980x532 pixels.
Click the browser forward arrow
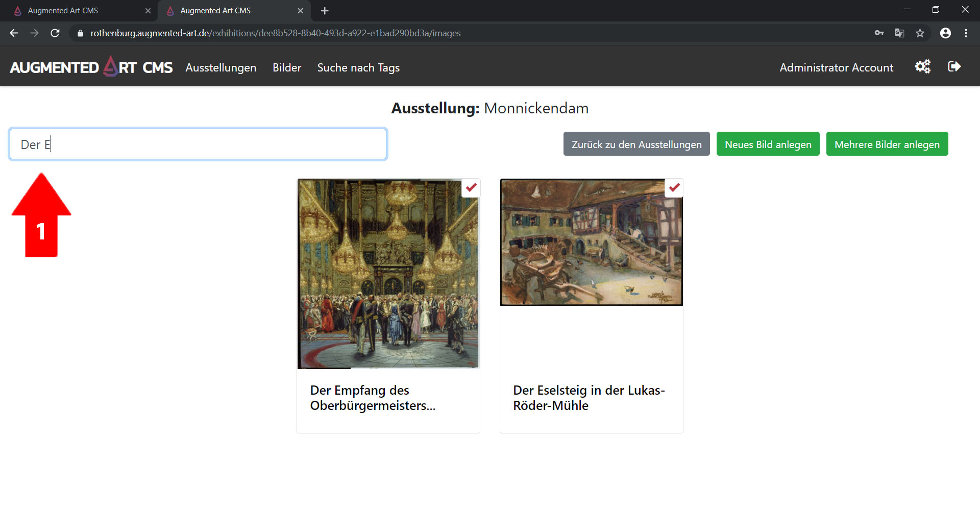[34, 33]
